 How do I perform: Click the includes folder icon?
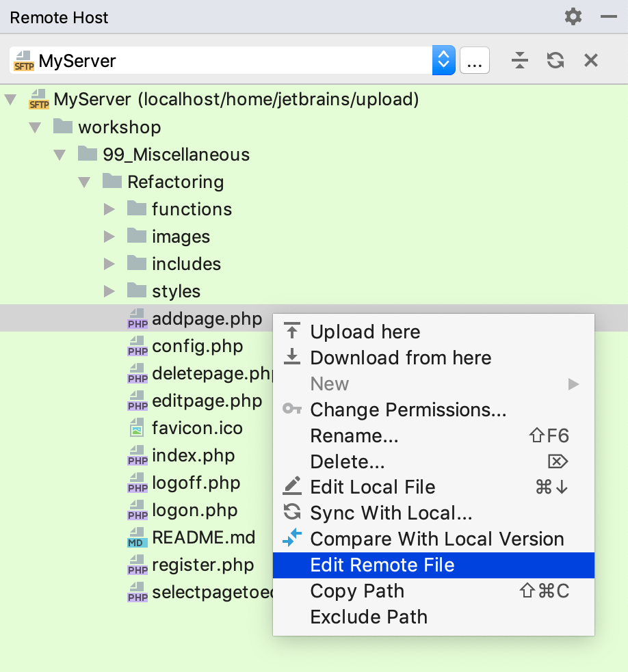[138, 263]
